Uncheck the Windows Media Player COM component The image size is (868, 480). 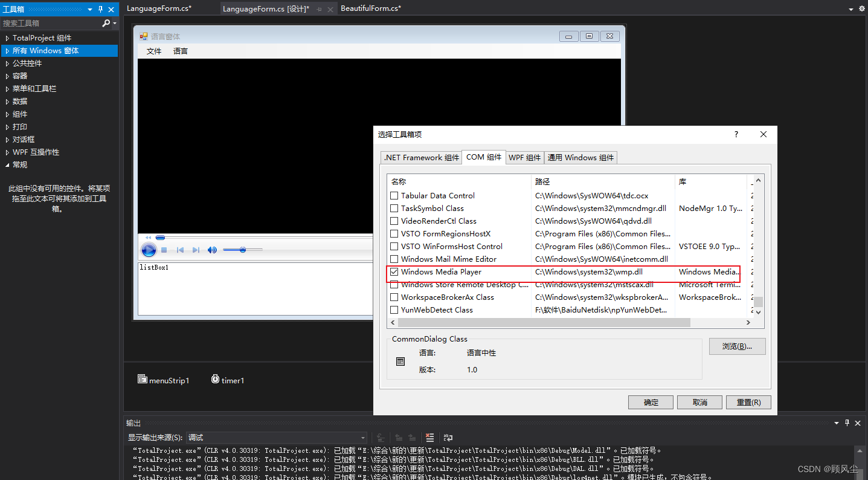[395, 272]
